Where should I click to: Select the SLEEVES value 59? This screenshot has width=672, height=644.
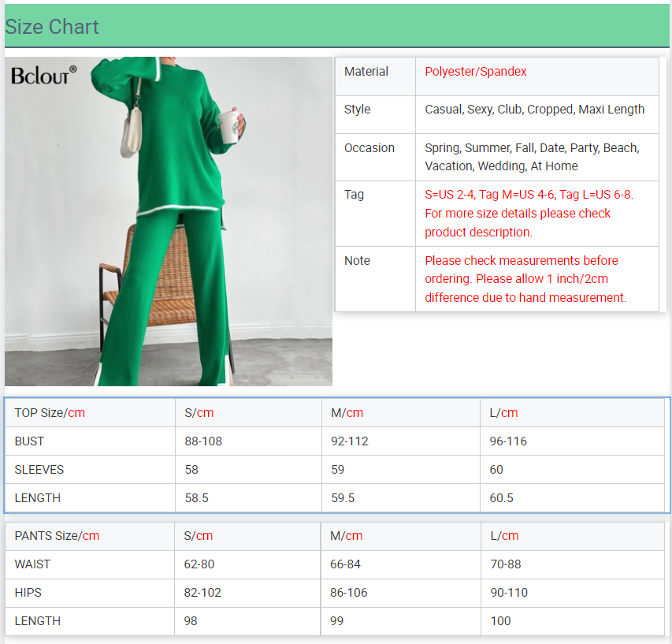338,470
